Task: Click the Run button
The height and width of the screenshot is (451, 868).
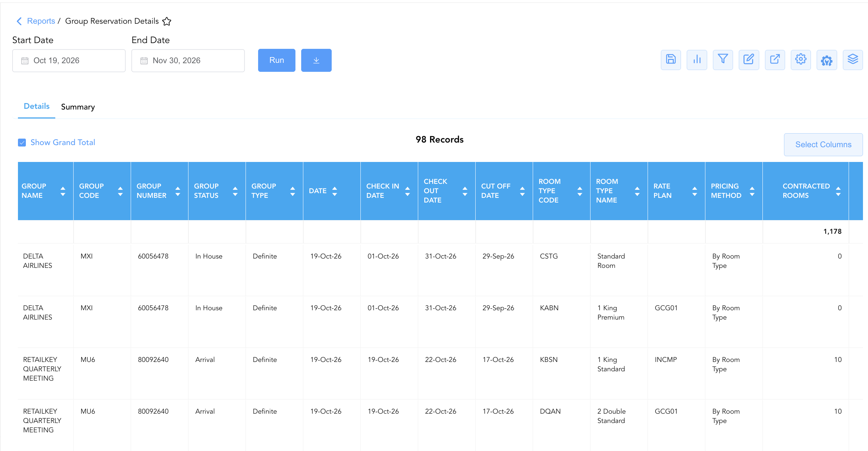Action: pyautogui.click(x=277, y=60)
